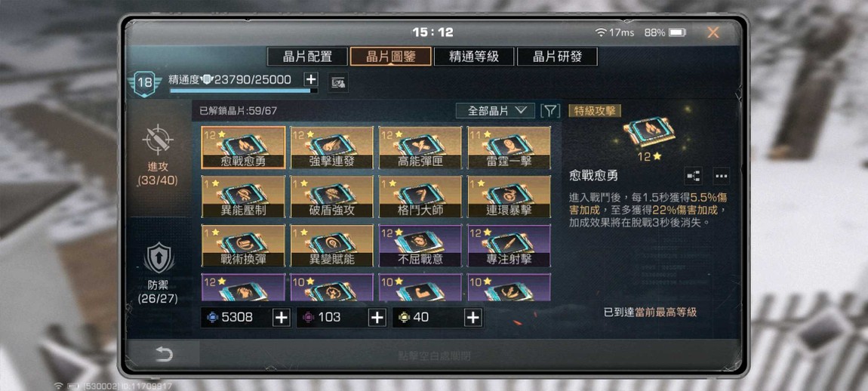Open the 晶片研發 tab

558,57
